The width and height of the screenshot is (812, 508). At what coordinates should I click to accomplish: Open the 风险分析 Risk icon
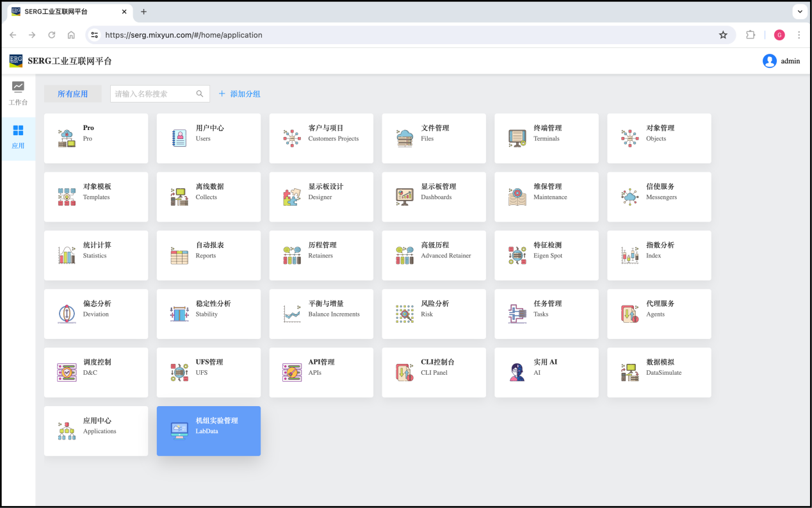[x=405, y=314]
